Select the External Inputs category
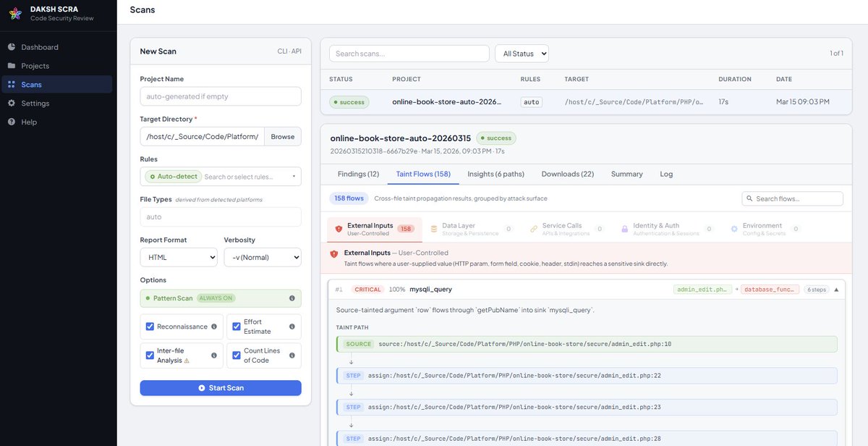This screenshot has height=446, width=868. 374,229
